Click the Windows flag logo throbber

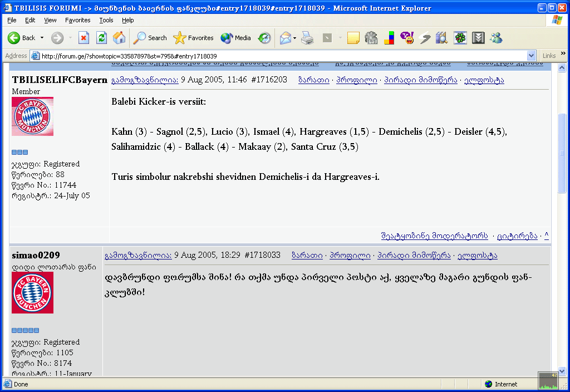[x=557, y=20]
